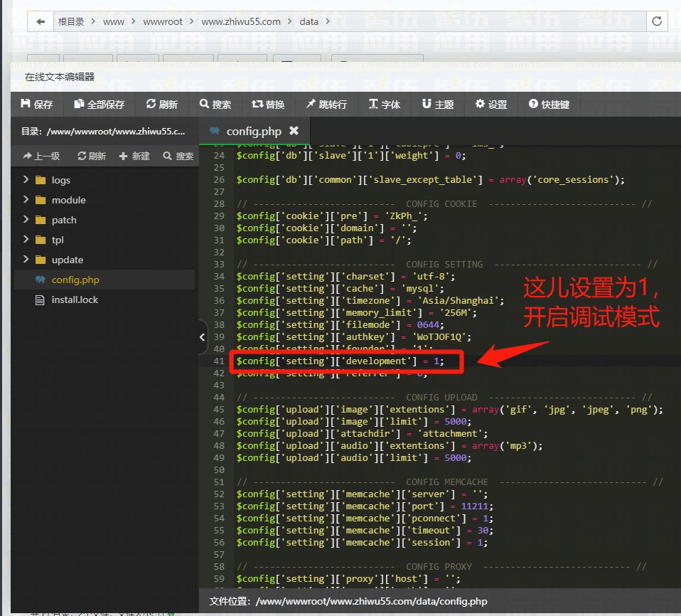Open the logs folder
The image size is (681, 616).
pyautogui.click(x=61, y=180)
